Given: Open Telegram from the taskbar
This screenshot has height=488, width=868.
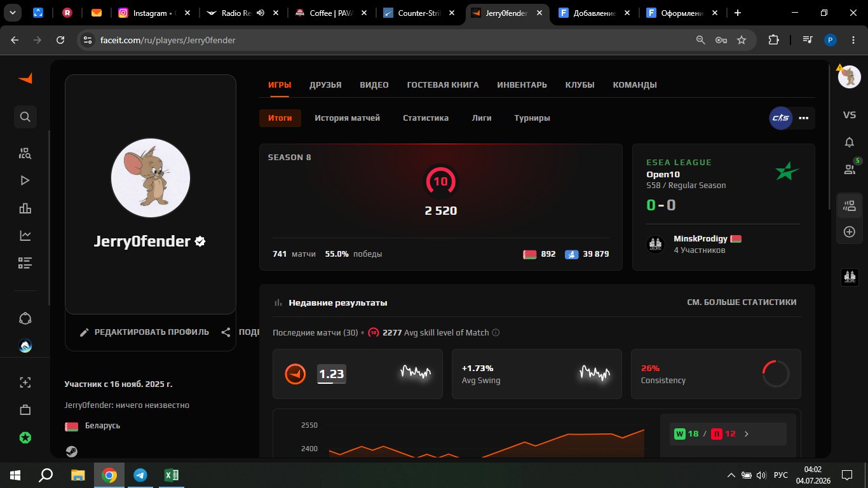Looking at the screenshot, I should (x=140, y=475).
